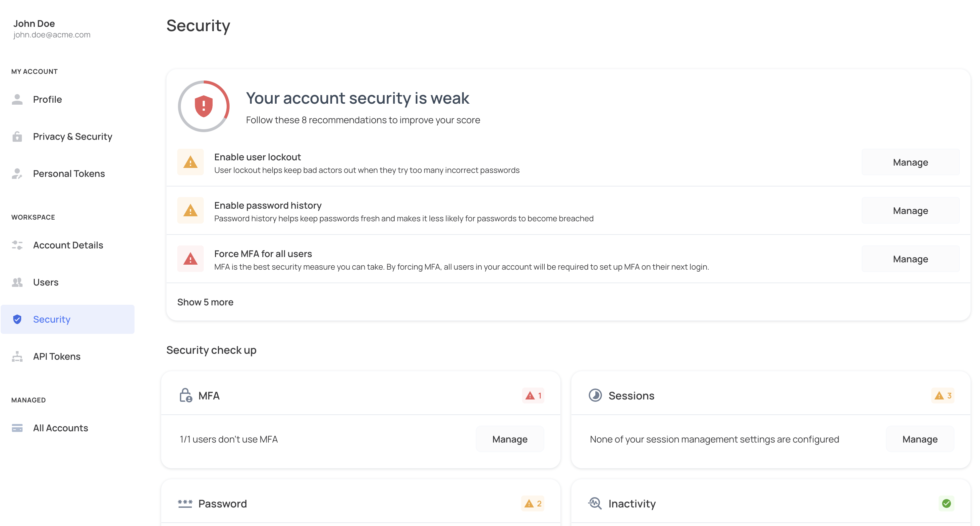Viewport: 980px width, 526px height.
Task: Click Manage for Force MFA for all users
Action: [x=910, y=259]
